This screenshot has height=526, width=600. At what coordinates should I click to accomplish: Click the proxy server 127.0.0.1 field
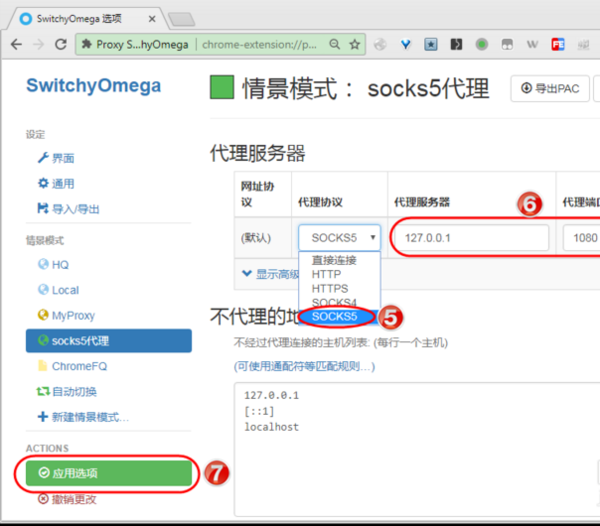(471, 238)
